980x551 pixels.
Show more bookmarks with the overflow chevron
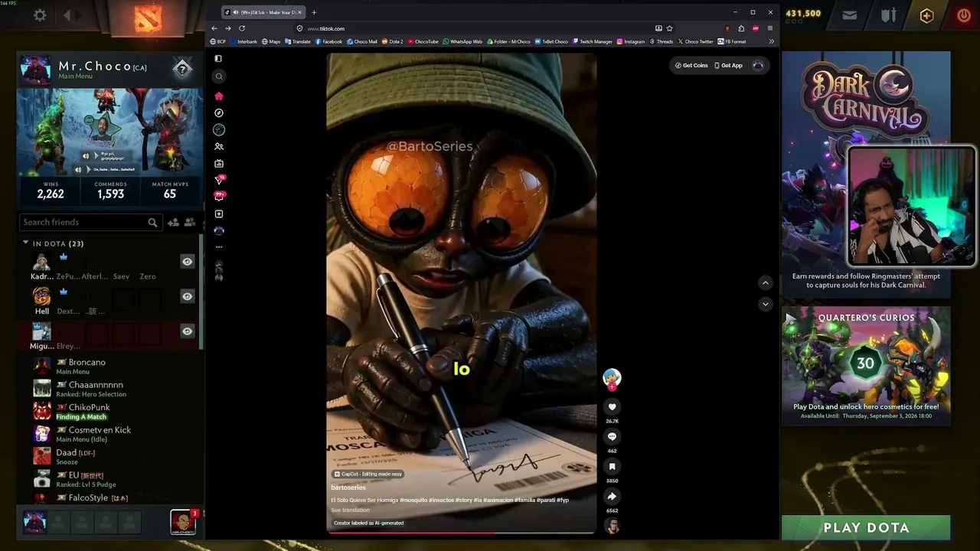pyautogui.click(x=771, y=41)
